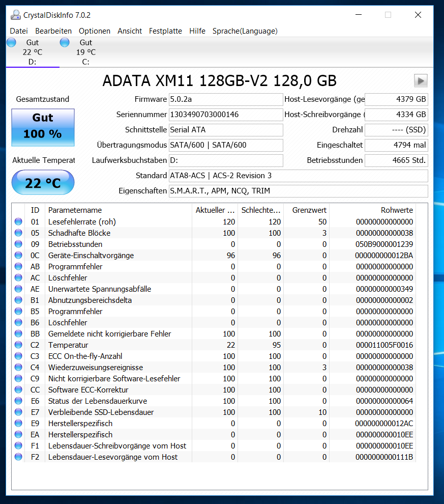Click status orb for C3 ECC On-the-fly row

[x=18, y=356]
